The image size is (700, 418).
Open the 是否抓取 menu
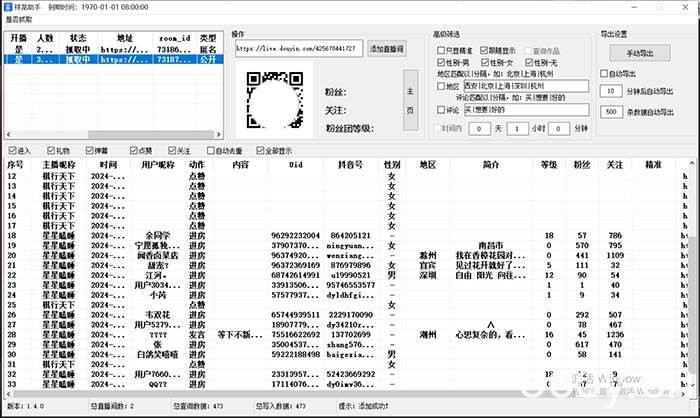19,20
